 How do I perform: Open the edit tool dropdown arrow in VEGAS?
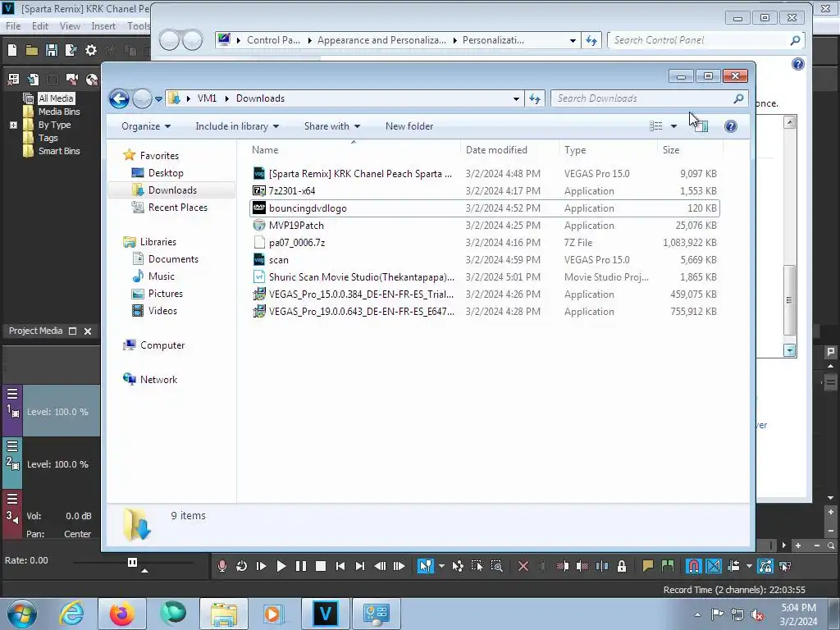441,566
